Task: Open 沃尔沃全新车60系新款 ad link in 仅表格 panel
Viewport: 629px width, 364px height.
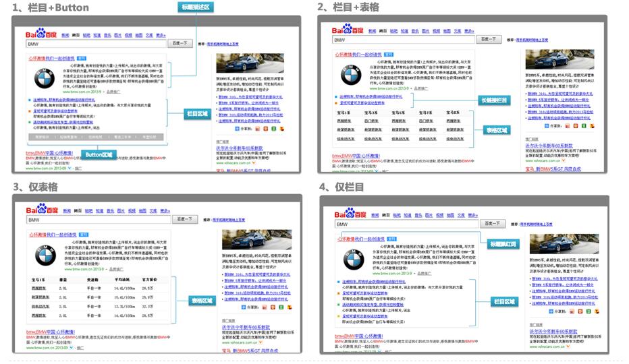Action: click(246, 328)
